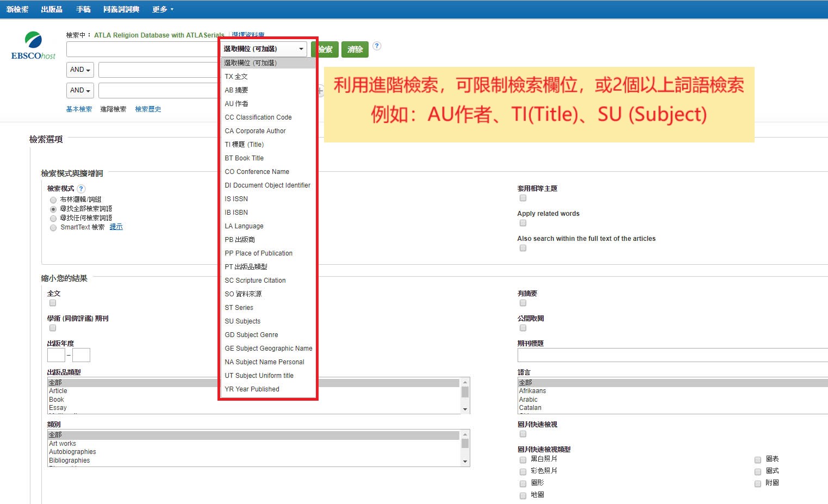Check the 學術 (同儕評鑑) 期刊 checkbox
The height and width of the screenshot is (504, 828).
(53, 328)
